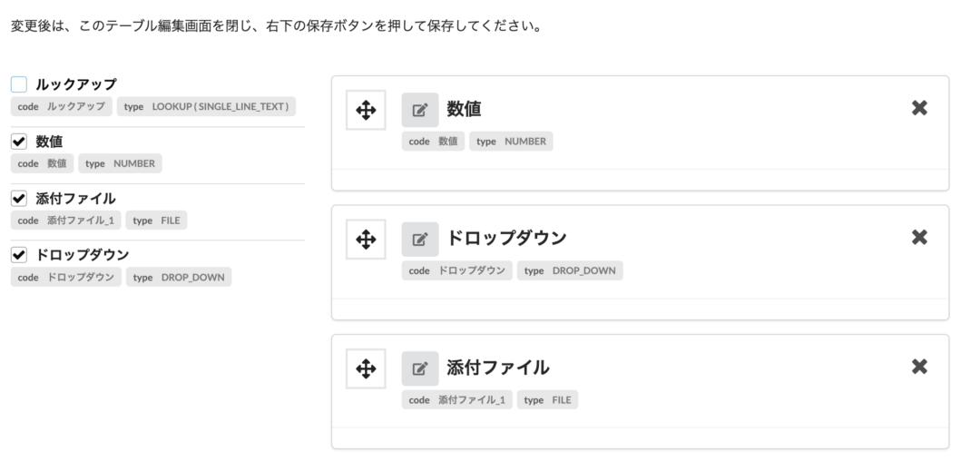Open edit for ドロップダウン field
The height and width of the screenshot is (471, 980).
click(x=420, y=240)
